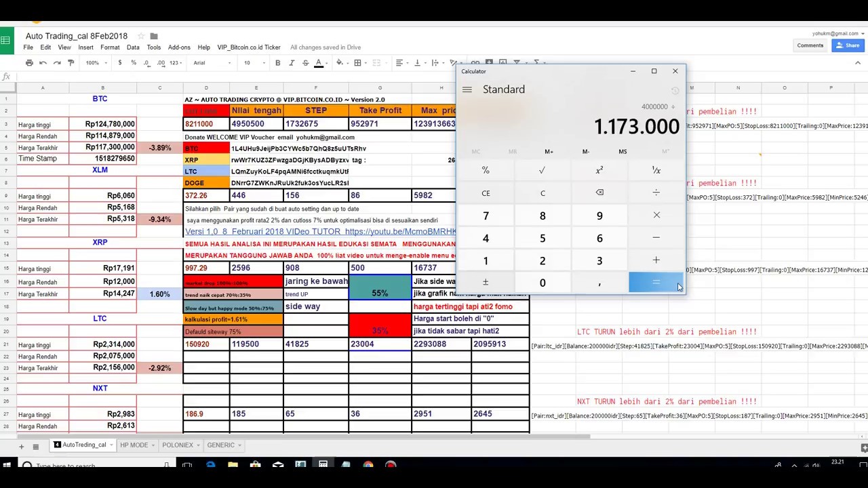Screen dimensions: 868x488
Task: Click the x² key in Calculator
Action: click(x=599, y=170)
